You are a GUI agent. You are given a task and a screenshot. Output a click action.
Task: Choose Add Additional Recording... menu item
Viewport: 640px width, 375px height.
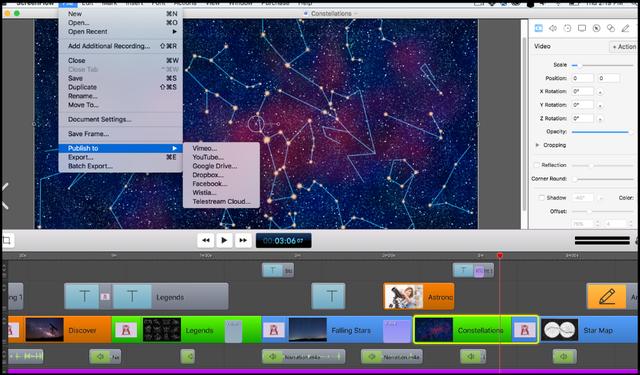point(121,46)
